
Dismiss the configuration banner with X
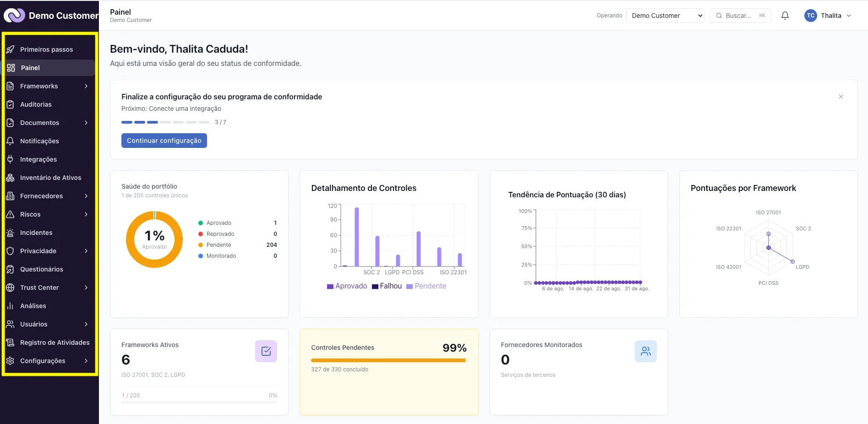point(841,97)
